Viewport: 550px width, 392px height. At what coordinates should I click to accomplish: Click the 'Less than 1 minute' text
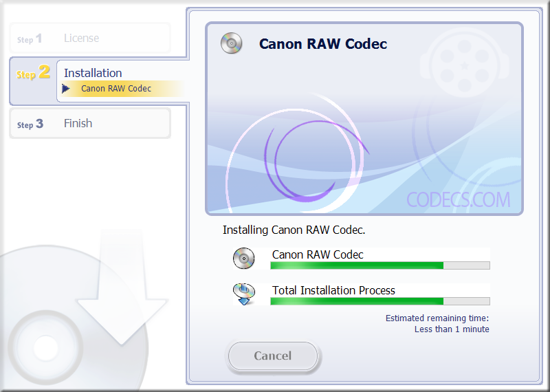point(452,329)
